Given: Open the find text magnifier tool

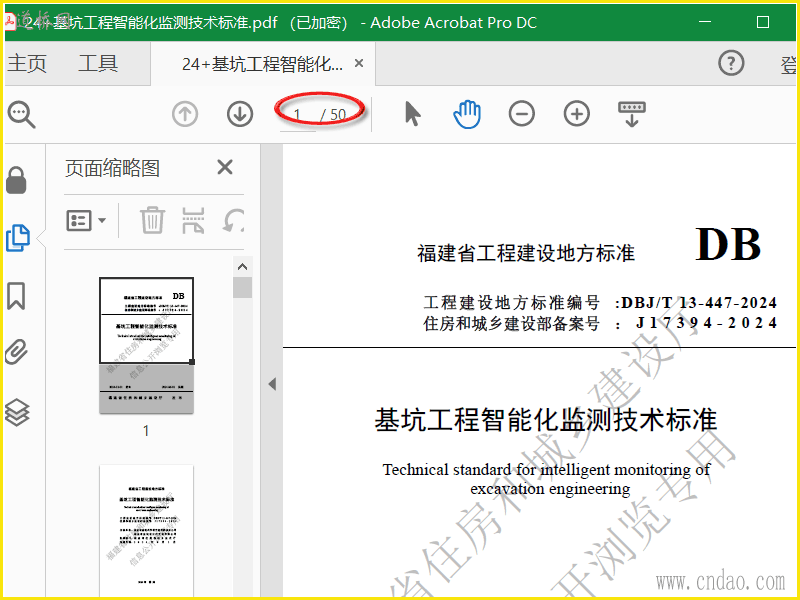Looking at the screenshot, I should click(21, 114).
